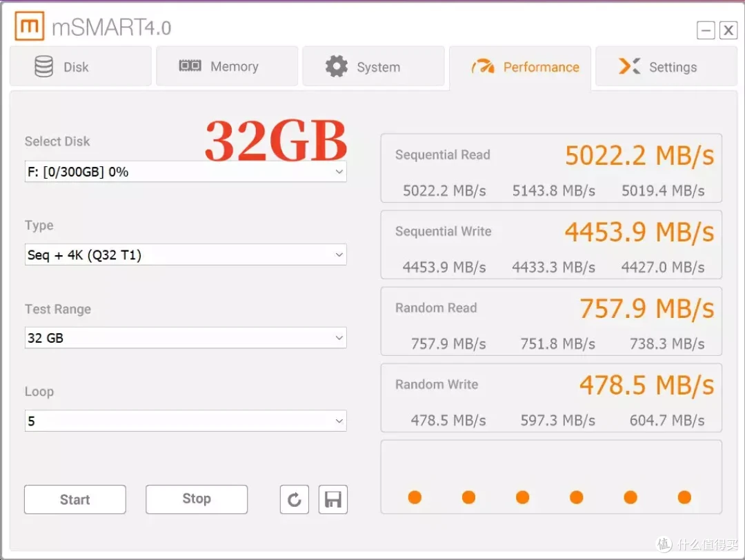Go to the System tab
745x560 pixels.
[373, 66]
